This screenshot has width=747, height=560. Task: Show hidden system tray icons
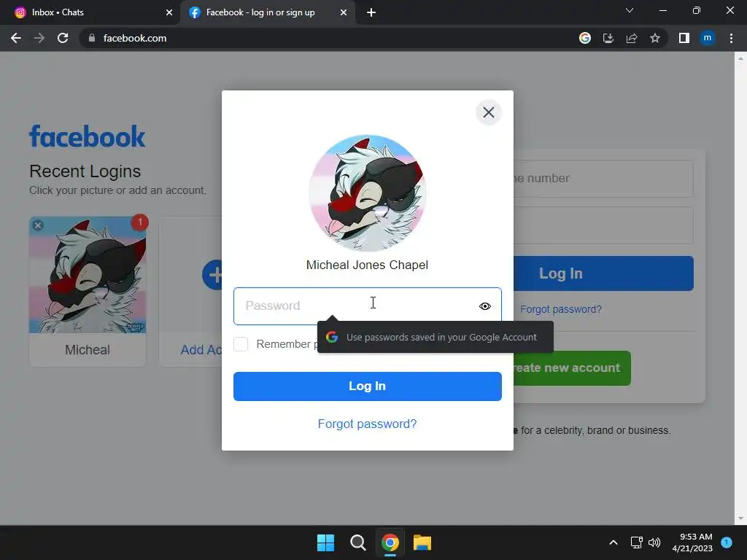coord(614,542)
